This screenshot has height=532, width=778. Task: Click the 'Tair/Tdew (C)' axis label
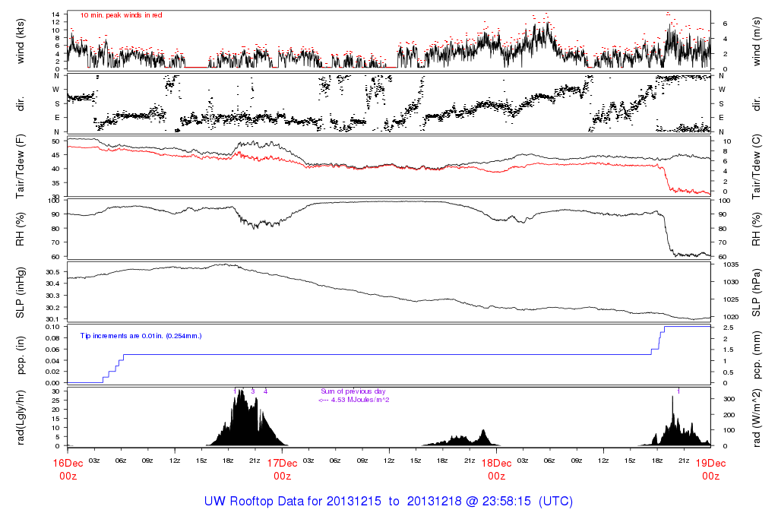(756, 166)
